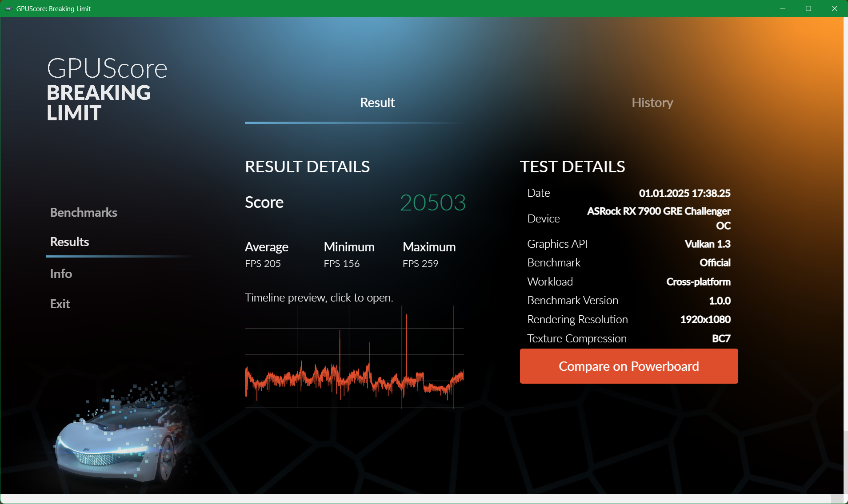Click the 1920x1080 rendering resolution
This screenshot has height=504, width=848.
pos(705,319)
